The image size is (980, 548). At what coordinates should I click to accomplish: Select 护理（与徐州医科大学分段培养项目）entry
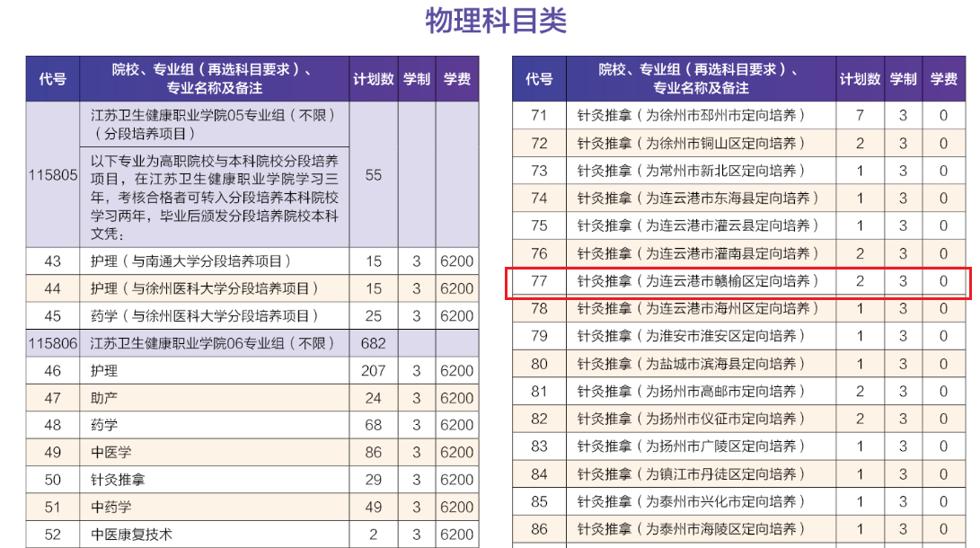tap(206, 288)
